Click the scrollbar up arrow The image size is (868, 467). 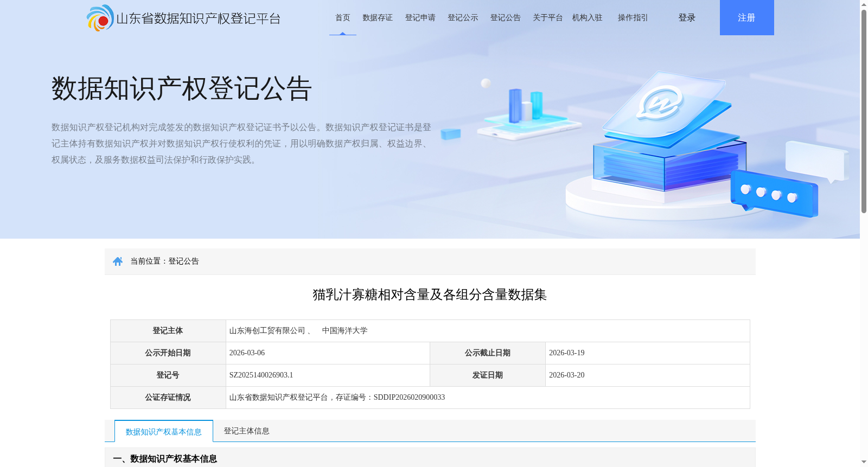coord(864,4)
